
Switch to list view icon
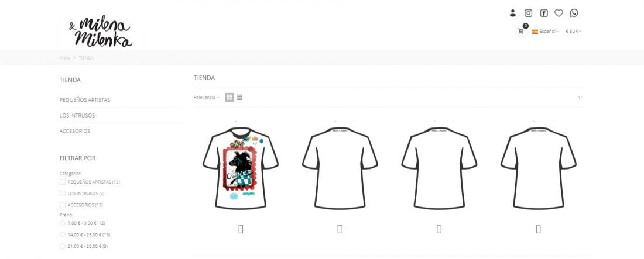[239, 98]
